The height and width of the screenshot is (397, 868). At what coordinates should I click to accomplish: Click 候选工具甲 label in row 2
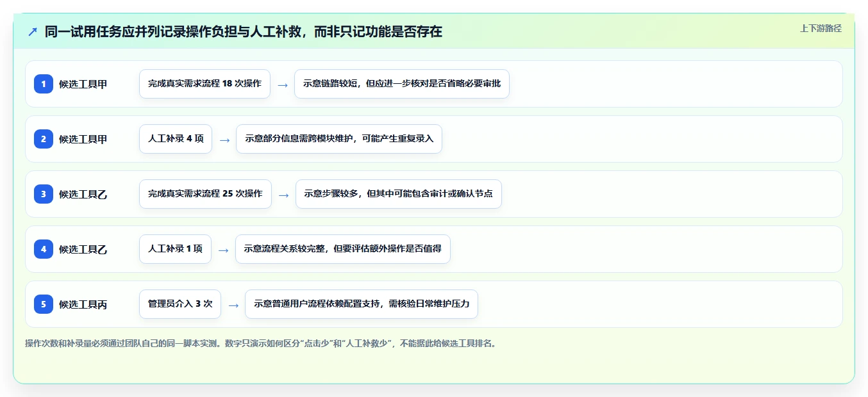(83, 139)
